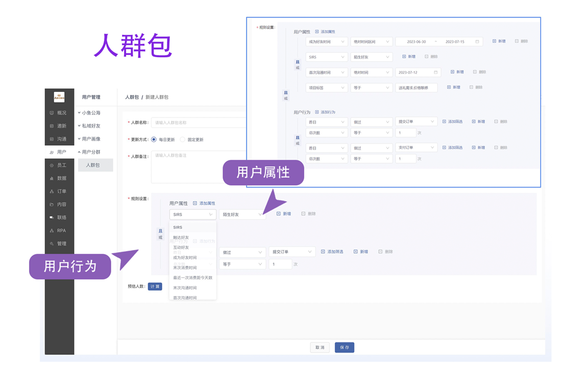Click the 邀新 sidebar icon
This screenshot has width=588, height=368.
click(52, 126)
